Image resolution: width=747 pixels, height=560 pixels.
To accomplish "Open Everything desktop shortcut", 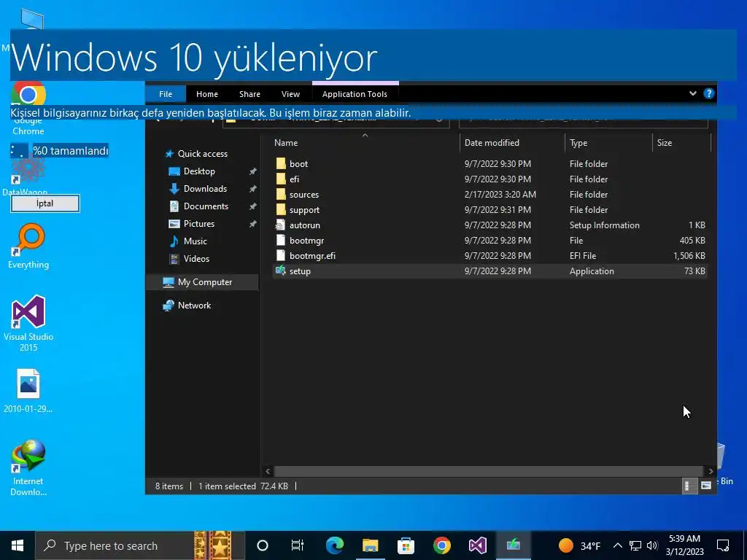I will [x=28, y=246].
